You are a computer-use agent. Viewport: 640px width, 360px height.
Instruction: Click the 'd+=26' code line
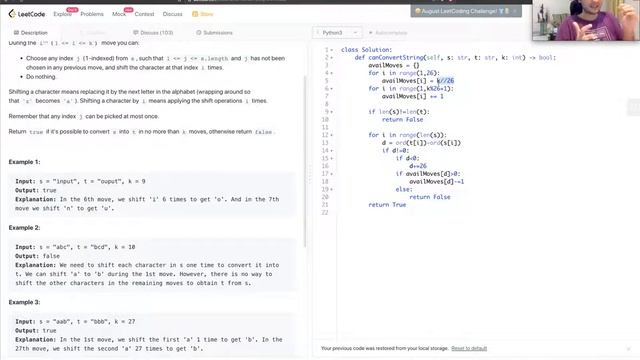pyautogui.click(x=418, y=166)
